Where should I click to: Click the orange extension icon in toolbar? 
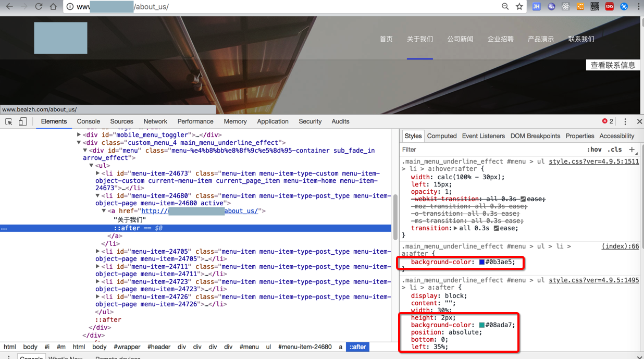click(580, 7)
